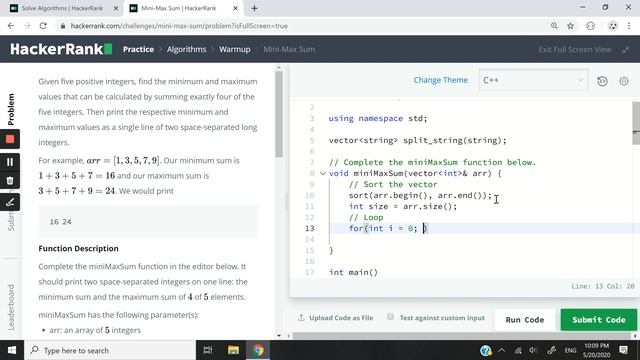Image resolution: width=640 pixels, height=360 pixels.
Task: Switch to Solve Algorithms tab
Action: 62,8
